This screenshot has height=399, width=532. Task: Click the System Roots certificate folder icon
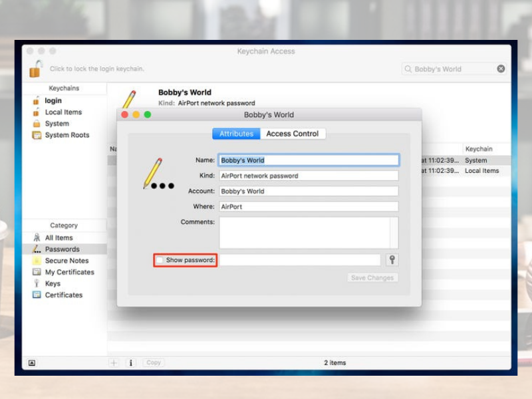(x=37, y=135)
